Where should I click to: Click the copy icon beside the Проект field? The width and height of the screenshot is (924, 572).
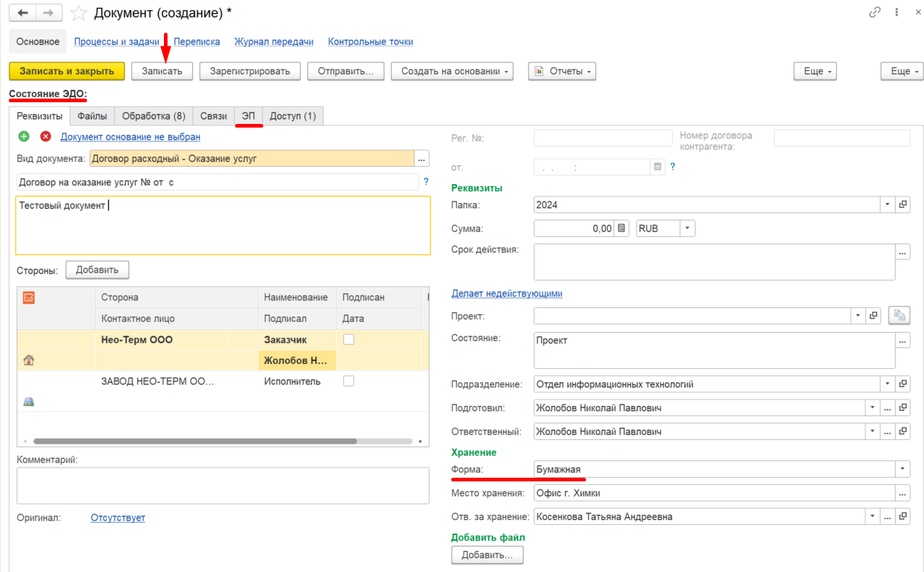(x=899, y=315)
